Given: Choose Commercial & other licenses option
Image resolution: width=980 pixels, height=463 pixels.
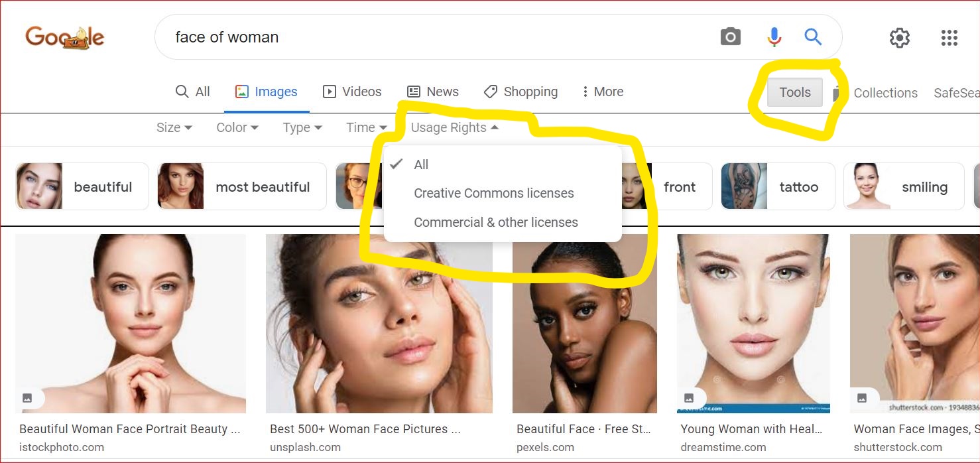Looking at the screenshot, I should (495, 223).
